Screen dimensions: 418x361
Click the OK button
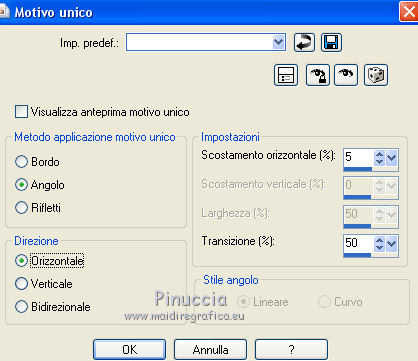click(x=129, y=350)
